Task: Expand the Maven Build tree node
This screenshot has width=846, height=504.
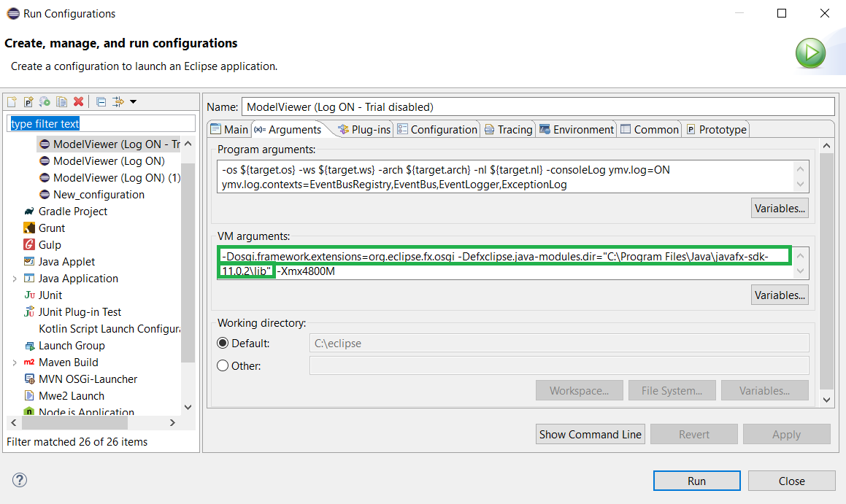Action: pos(12,362)
